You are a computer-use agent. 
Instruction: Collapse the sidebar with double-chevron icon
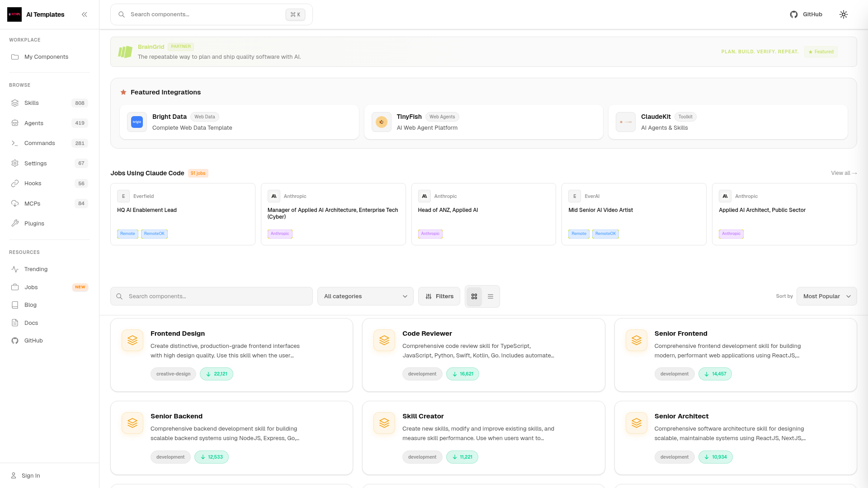click(85, 14)
